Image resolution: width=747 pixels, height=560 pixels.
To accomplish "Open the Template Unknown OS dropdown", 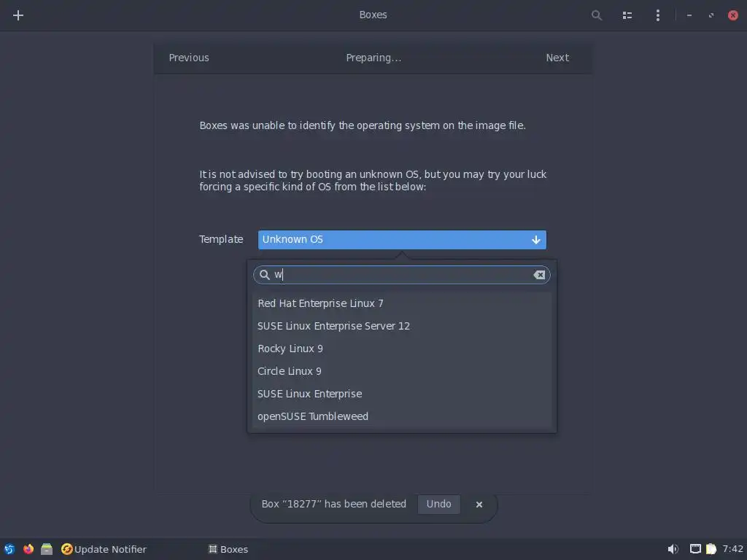I will coord(402,239).
